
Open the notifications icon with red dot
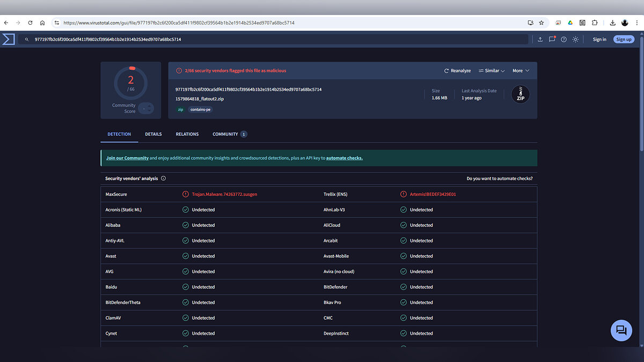tap(552, 39)
